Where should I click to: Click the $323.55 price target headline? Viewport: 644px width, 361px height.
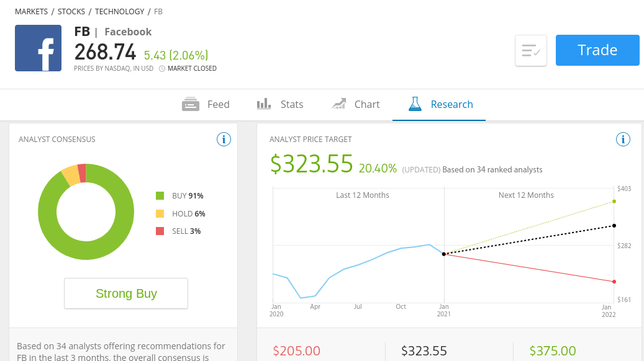pos(312,164)
